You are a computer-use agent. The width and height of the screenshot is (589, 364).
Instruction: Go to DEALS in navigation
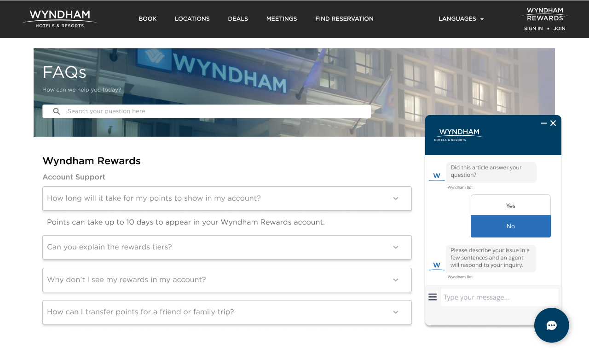coord(238,19)
